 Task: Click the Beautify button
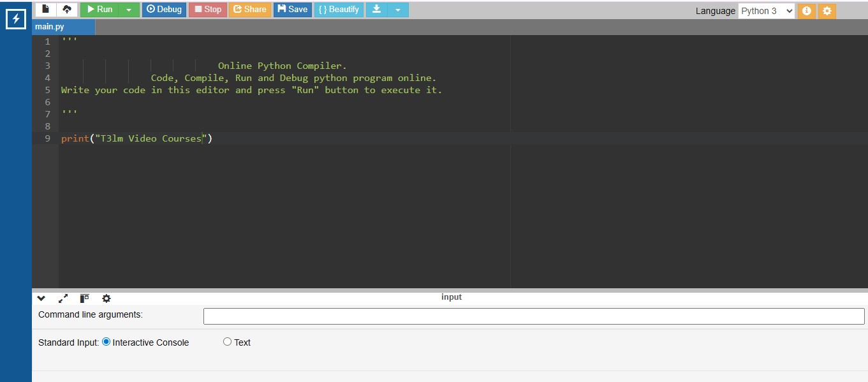click(x=339, y=10)
